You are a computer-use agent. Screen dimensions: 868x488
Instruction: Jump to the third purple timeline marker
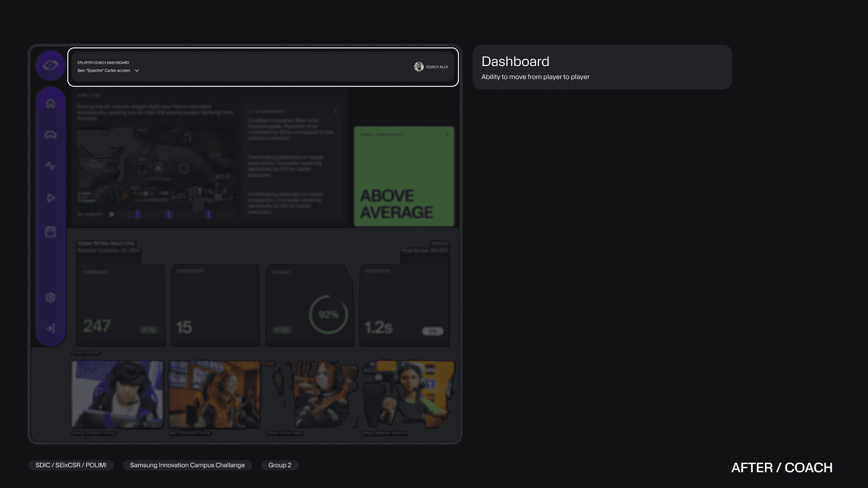208,214
